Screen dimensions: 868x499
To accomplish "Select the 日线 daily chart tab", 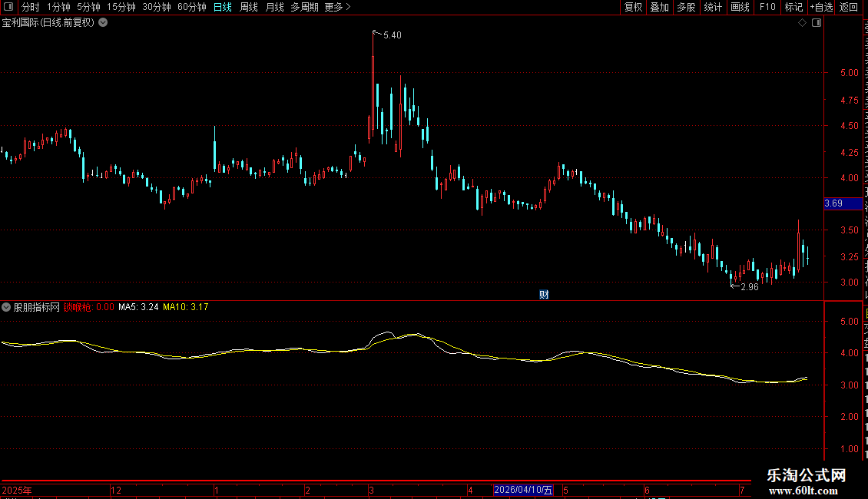I will [x=223, y=7].
